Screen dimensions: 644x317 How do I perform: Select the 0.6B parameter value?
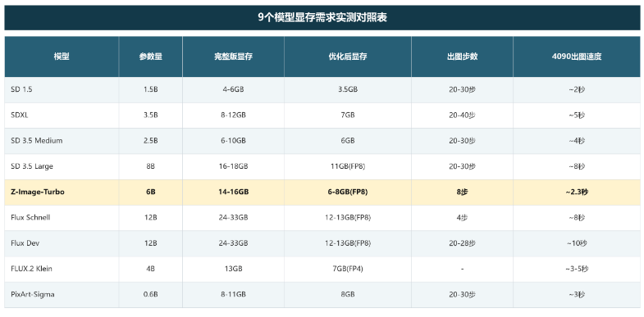(x=151, y=294)
